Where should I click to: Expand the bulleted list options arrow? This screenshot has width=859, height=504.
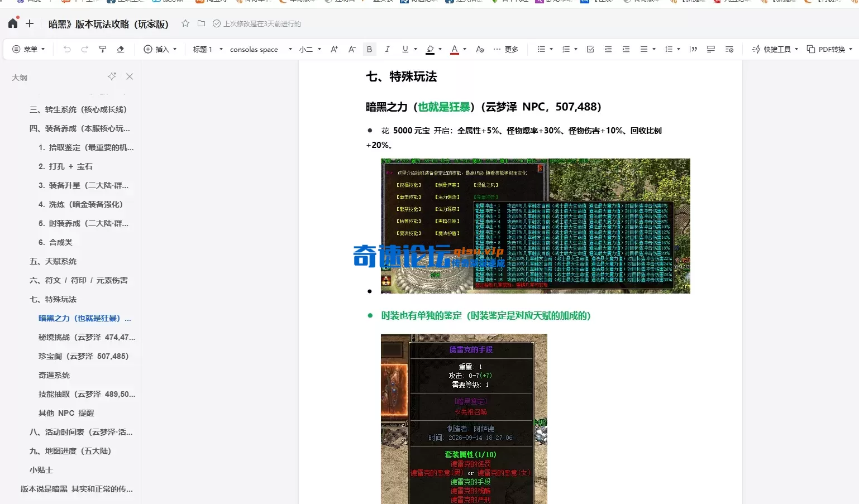point(551,49)
